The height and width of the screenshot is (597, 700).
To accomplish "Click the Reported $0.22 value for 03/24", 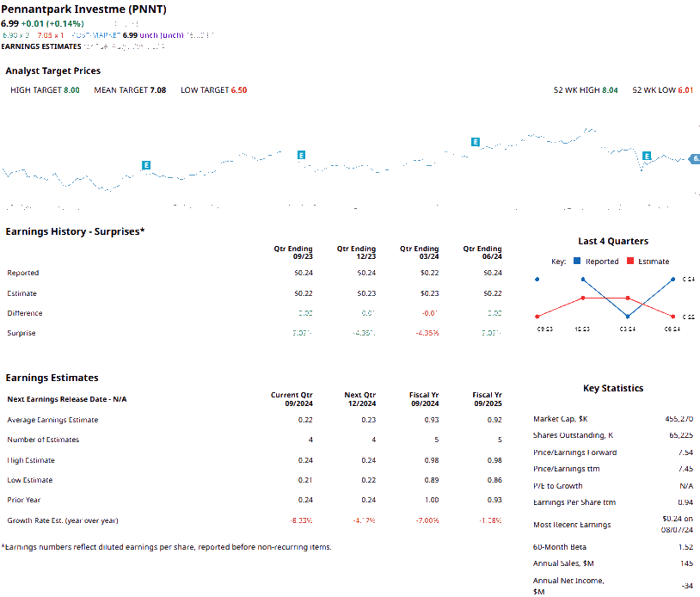I will 429,273.
